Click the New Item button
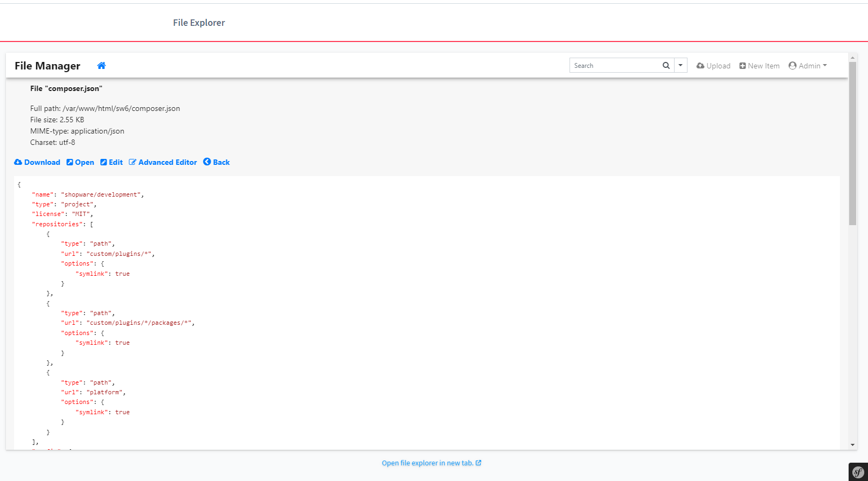The width and height of the screenshot is (868, 481). point(759,66)
